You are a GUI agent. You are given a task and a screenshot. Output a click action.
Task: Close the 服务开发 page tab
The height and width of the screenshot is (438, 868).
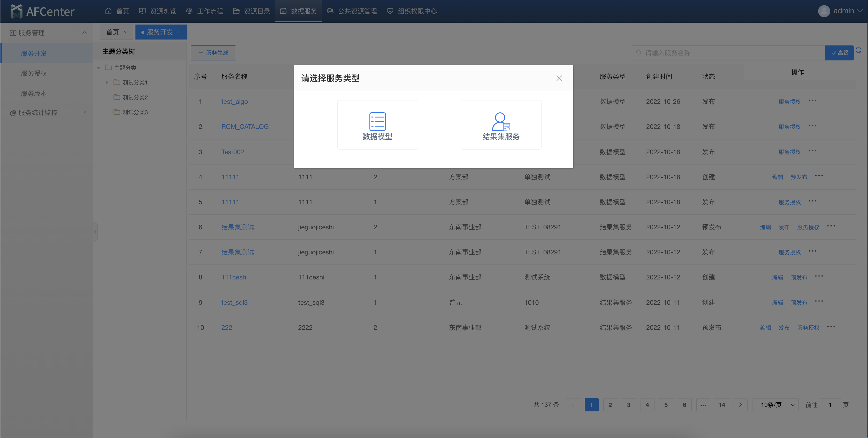179,32
